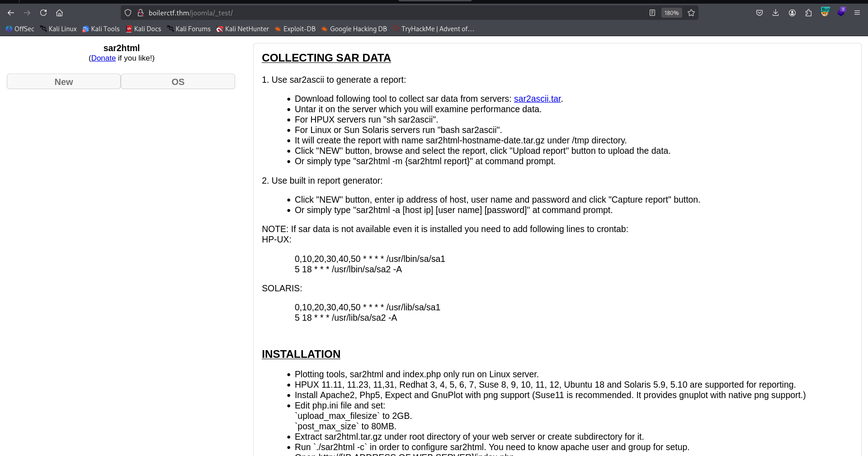Open the extensions puzzle-piece panel
This screenshot has height=456, width=868.
coord(809,13)
